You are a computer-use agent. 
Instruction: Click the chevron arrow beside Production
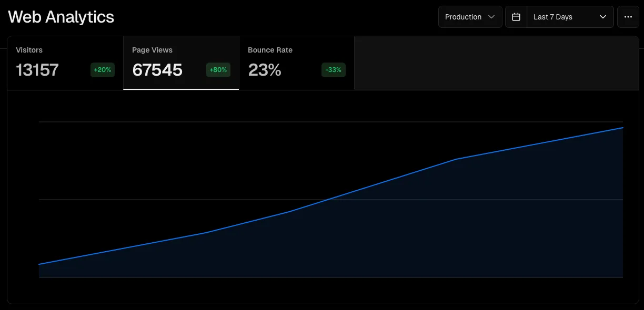click(x=491, y=17)
